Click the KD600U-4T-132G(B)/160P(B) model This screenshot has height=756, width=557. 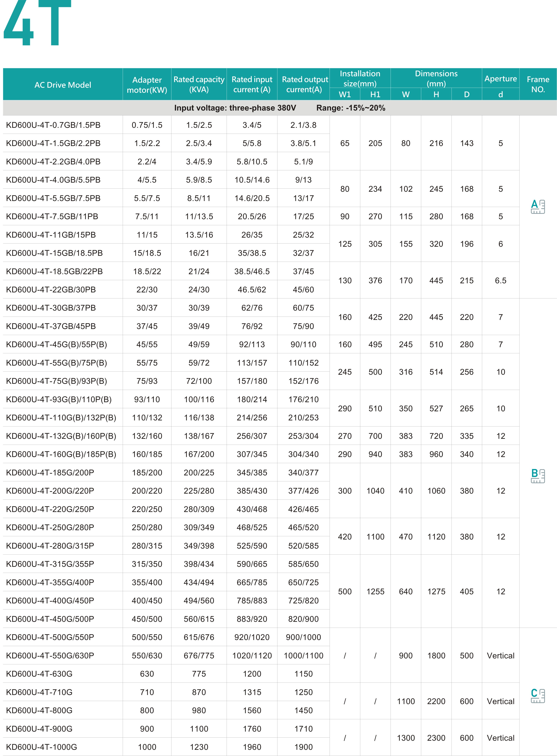click(x=61, y=436)
